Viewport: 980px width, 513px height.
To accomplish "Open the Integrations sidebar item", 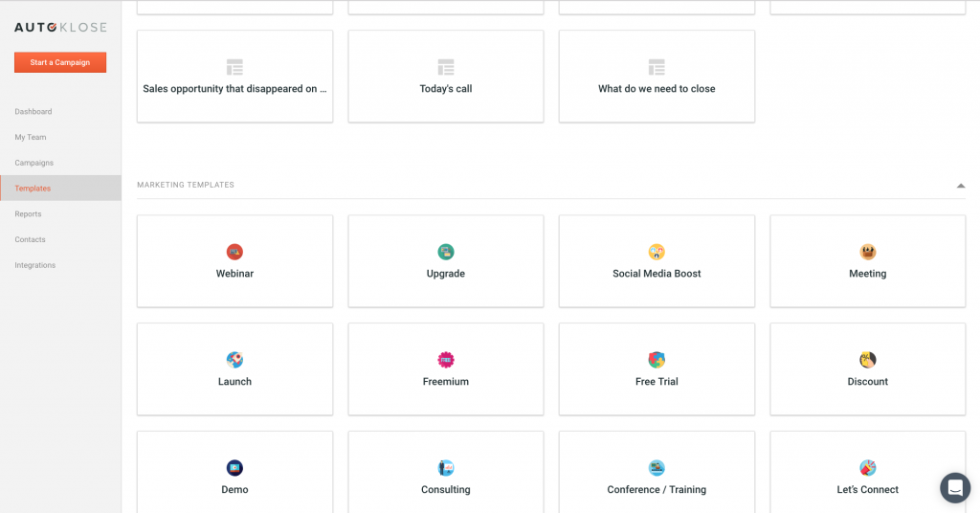I will coord(35,265).
